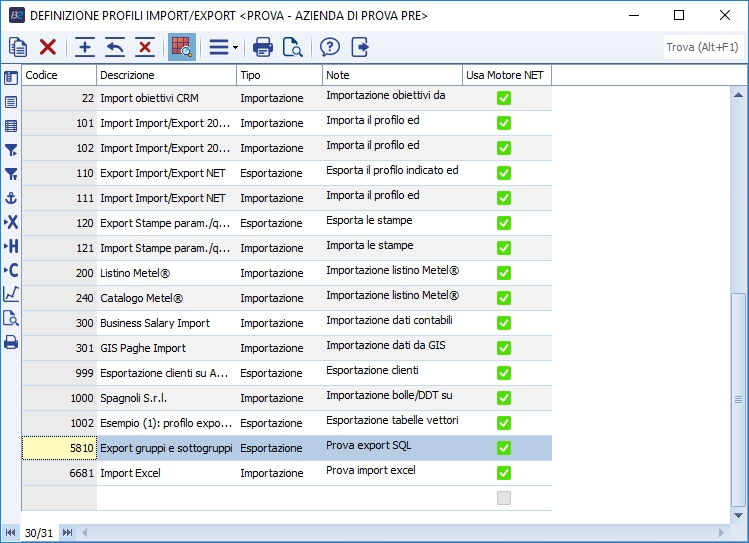Viewport: 749px width, 543px height.
Task: Open the chart icon in left sidebar
Action: pyautogui.click(x=11, y=294)
